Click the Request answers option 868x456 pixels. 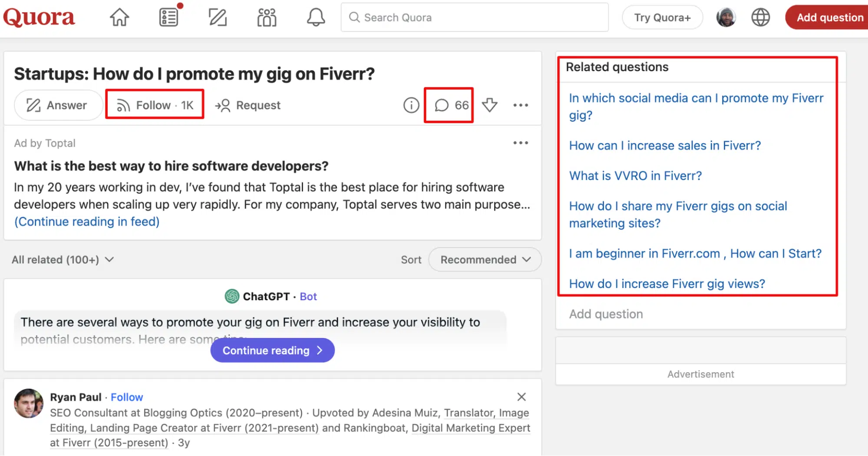click(x=248, y=105)
